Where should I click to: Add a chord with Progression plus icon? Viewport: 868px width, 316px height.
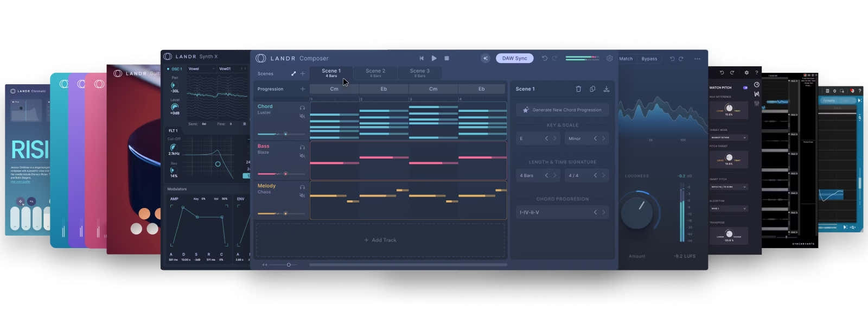pos(303,89)
